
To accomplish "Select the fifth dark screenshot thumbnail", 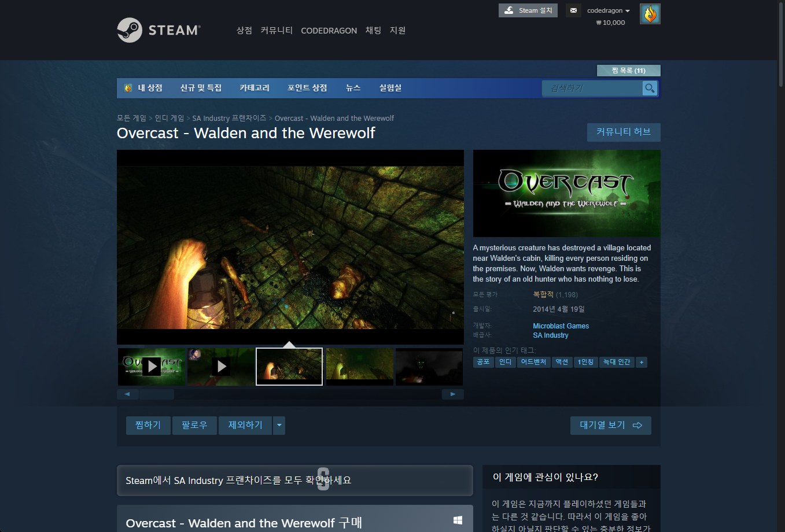I will (x=429, y=367).
